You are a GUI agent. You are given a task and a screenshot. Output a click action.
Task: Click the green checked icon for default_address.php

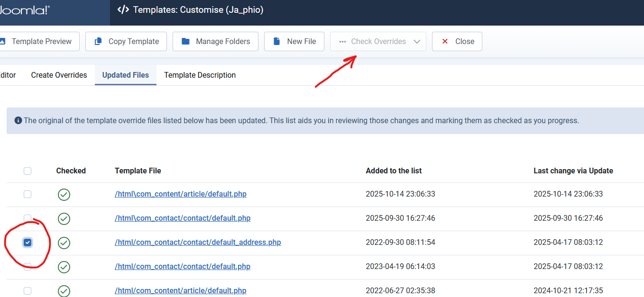coord(64,243)
